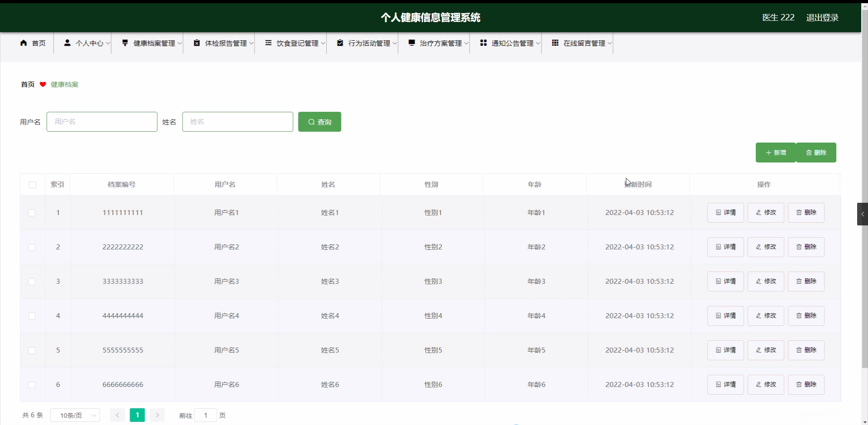Click the plus icon in the 新增 button
This screenshot has height=425, width=868.
tap(769, 153)
